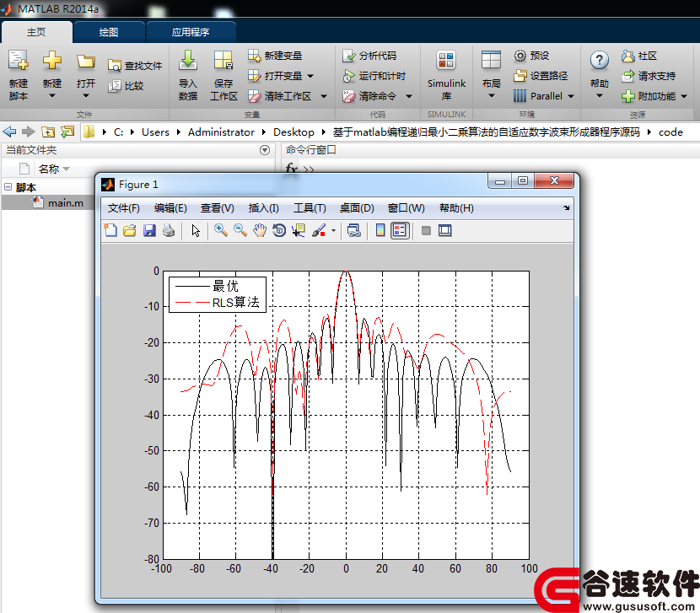The image size is (700, 613).
Task: Open Figure 1 Insert (插入) menu
Action: click(263, 208)
